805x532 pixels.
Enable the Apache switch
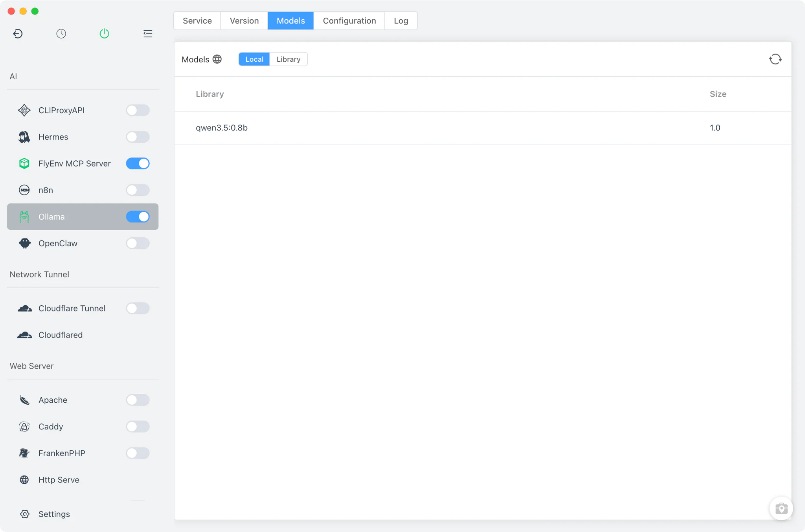[138, 400]
